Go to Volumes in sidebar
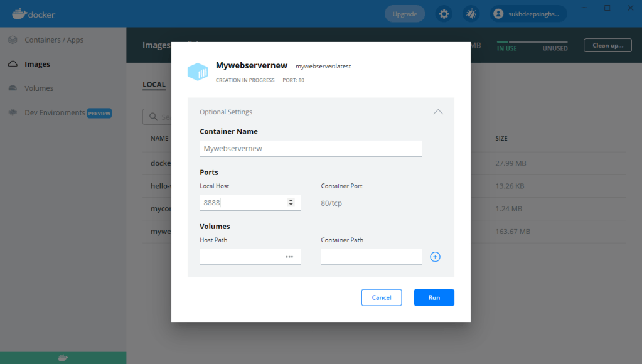Image resolution: width=642 pixels, height=364 pixels. (38, 88)
